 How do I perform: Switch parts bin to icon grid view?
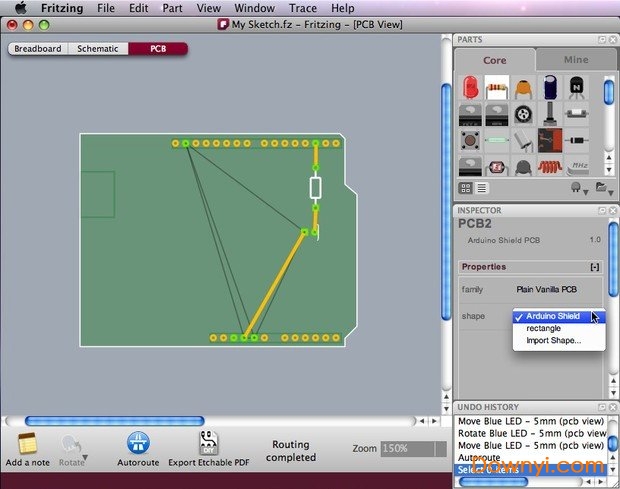[466, 187]
